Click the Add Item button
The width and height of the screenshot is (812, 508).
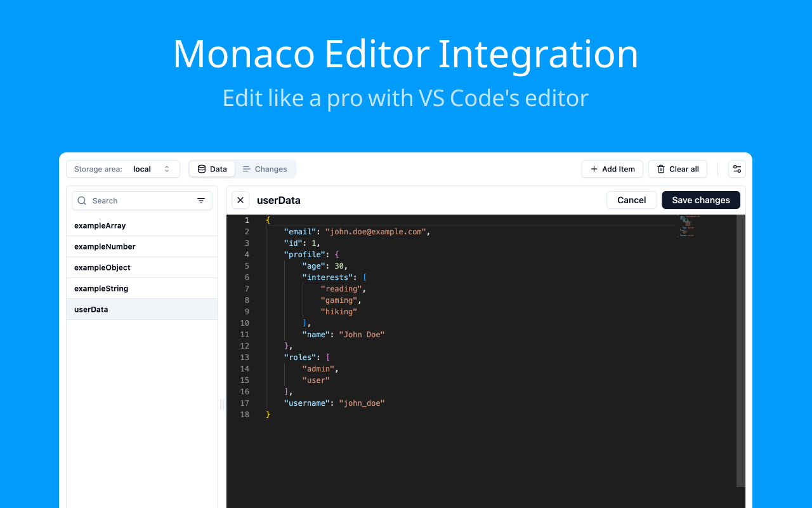click(612, 169)
